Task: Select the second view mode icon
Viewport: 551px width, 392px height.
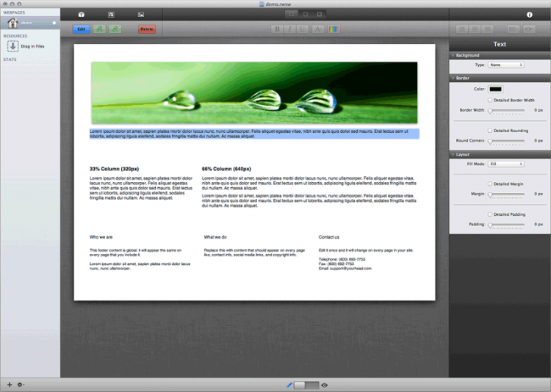Action: coord(306,14)
